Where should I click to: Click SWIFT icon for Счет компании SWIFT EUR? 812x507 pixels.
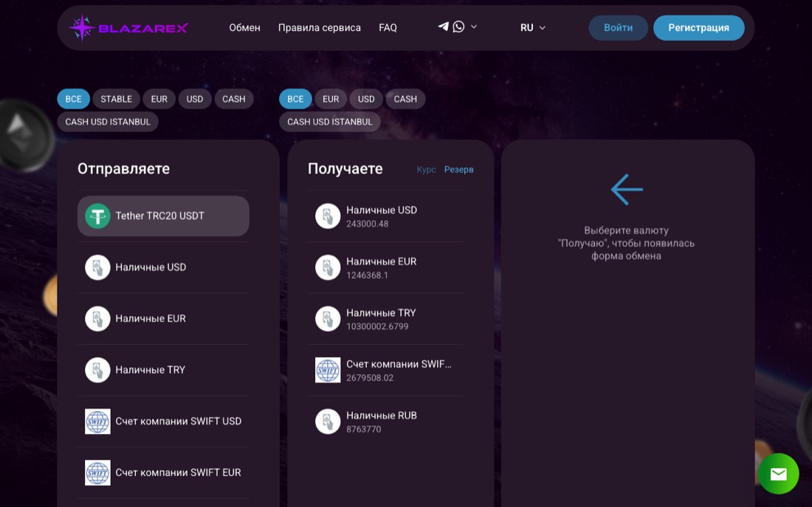(x=98, y=472)
